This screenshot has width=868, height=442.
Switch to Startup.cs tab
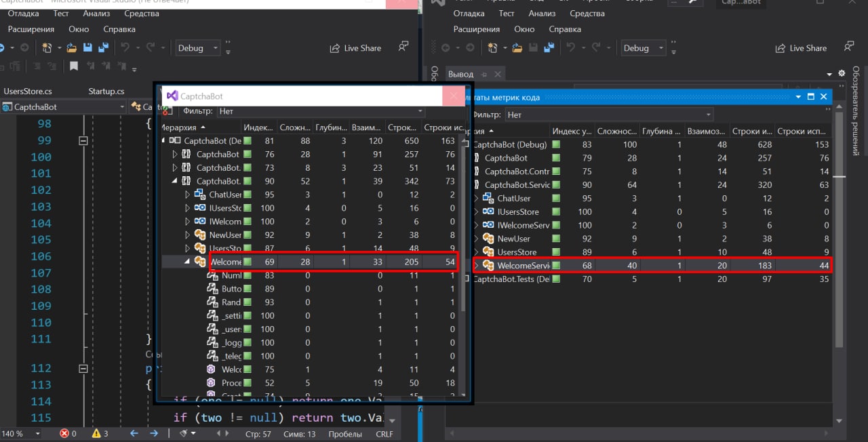click(106, 91)
